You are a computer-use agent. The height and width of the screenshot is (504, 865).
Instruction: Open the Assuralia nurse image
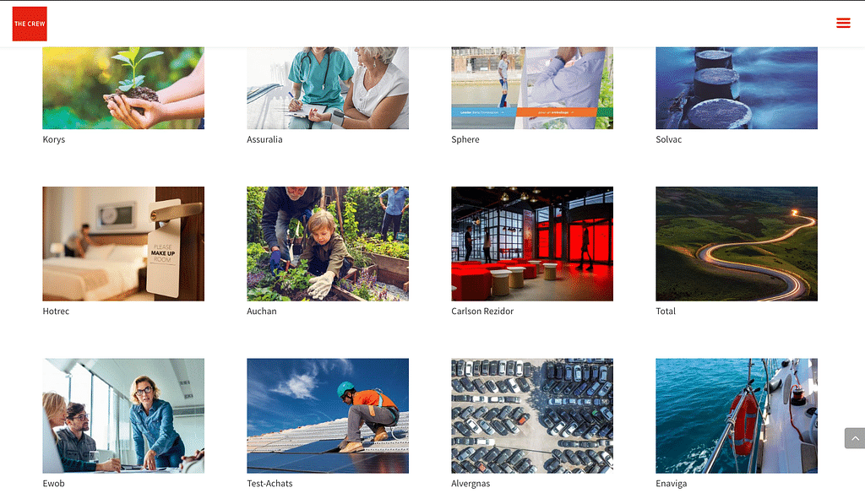[x=328, y=88]
